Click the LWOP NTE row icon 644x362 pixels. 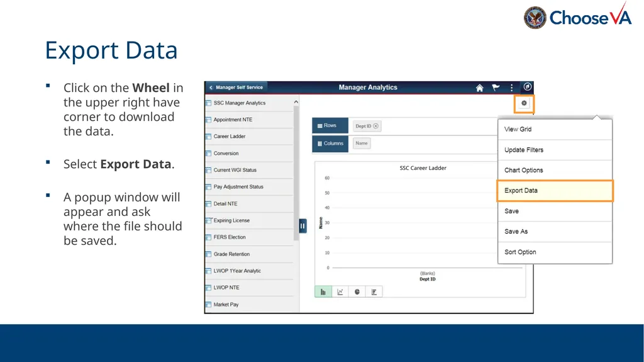209,288
